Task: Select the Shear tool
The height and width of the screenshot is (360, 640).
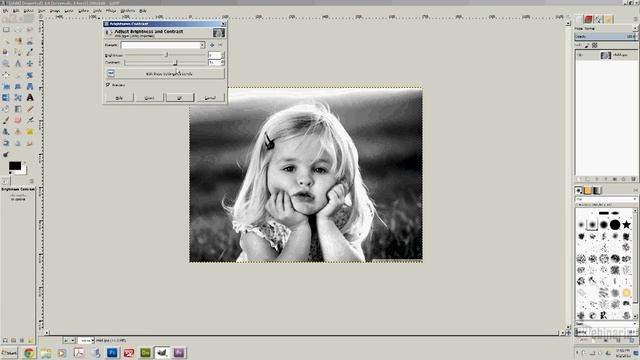Action: pyautogui.click(x=18, y=87)
